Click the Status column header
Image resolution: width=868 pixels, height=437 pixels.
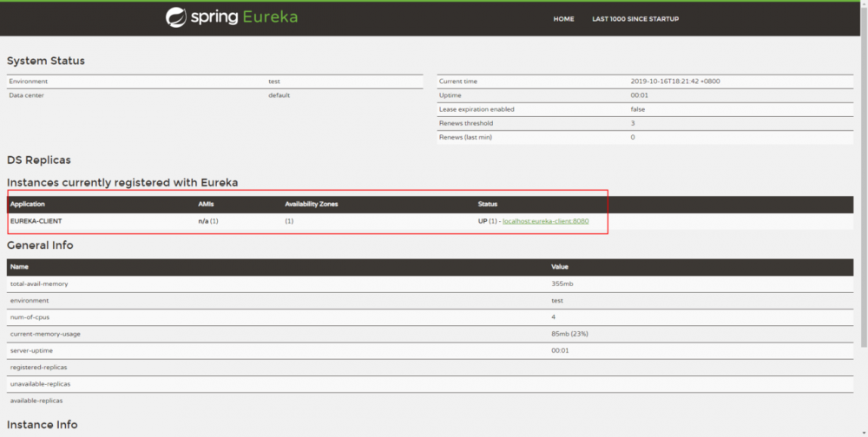coord(488,204)
